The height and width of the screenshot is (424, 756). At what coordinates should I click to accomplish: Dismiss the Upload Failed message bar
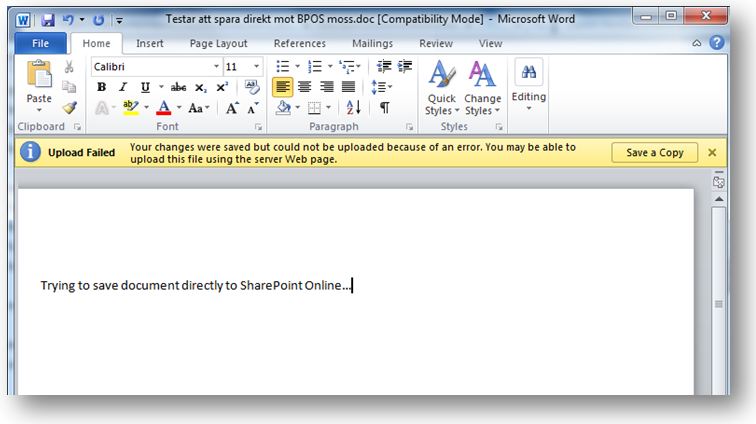click(712, 152)
